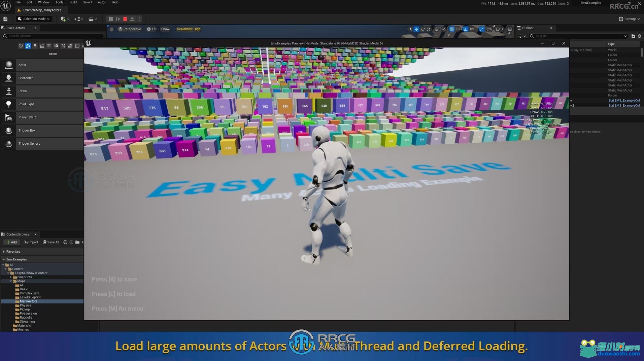Show the Lights category icon
Image resolution: width=644 pixels, height=361 pixels.
pyautogui.click(x=35, y=46)
